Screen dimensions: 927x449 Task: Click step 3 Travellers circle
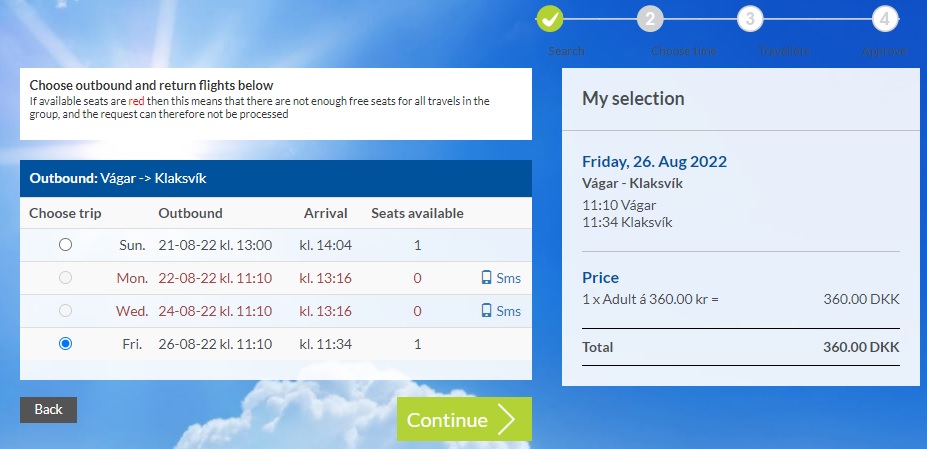point(750,18)
